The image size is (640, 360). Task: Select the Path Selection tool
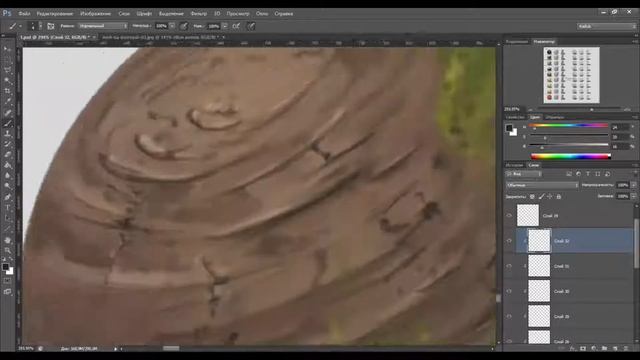pos(7,218)
